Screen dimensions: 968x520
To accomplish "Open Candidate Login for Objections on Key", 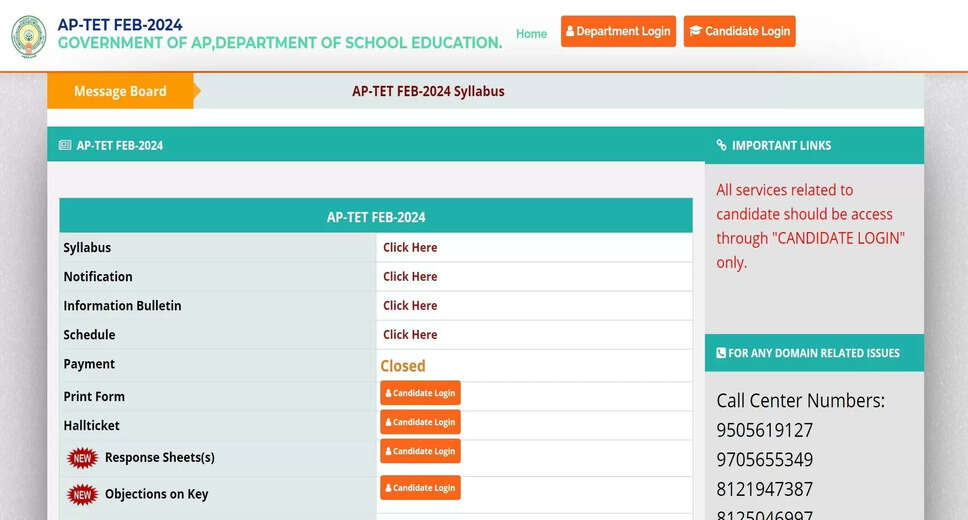I will 420,487.
